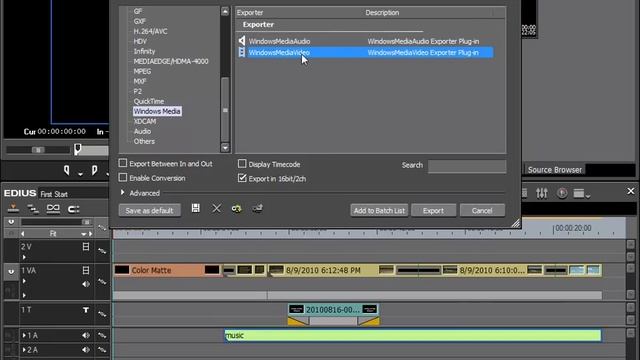Select the music audio clip on track 1 A
The width and height of the screenshot is (640, 360).
point(413,336)
